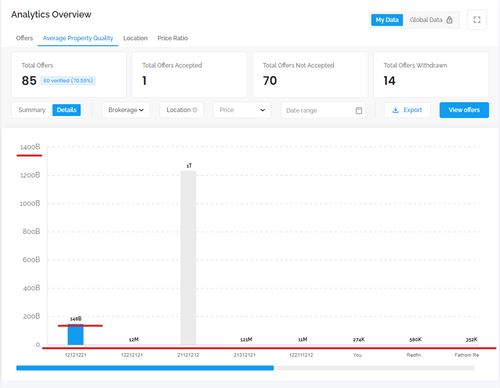
Task: Select the Details view toggle
Action: coord(66,110)
